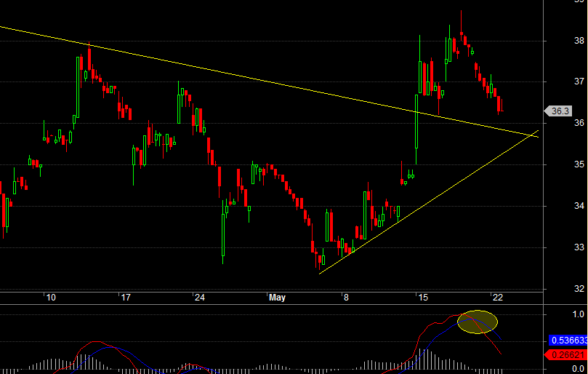Click the blue indicator value 0.536633

pos(568,341)
